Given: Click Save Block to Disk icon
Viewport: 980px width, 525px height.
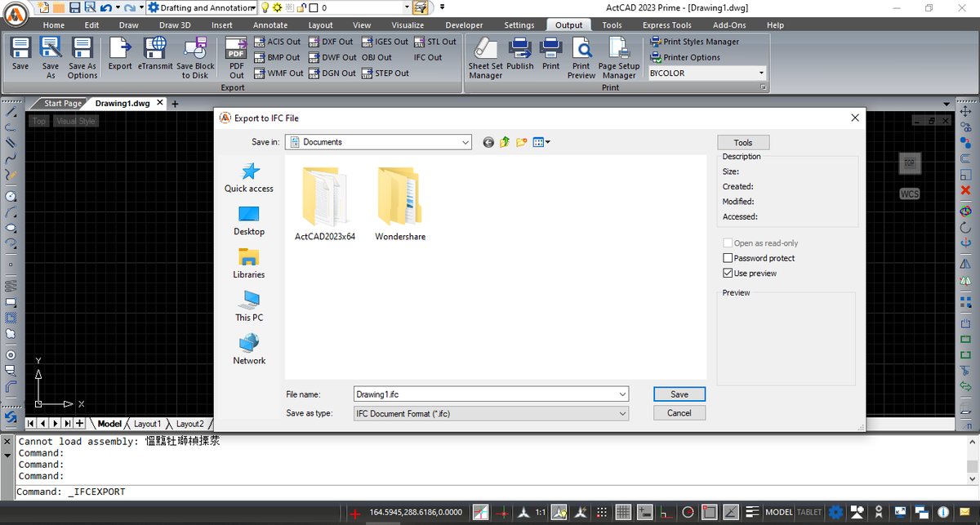Looking at the screenshot, I should (195, 57).
